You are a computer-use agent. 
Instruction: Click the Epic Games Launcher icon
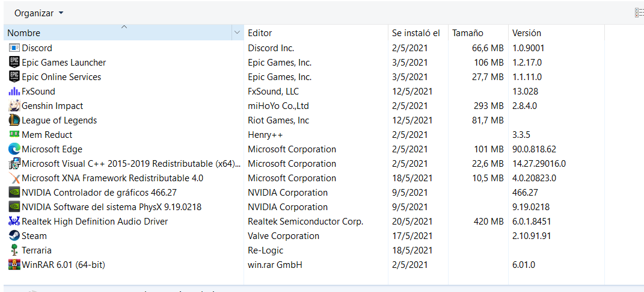click(x=14, y=63)
